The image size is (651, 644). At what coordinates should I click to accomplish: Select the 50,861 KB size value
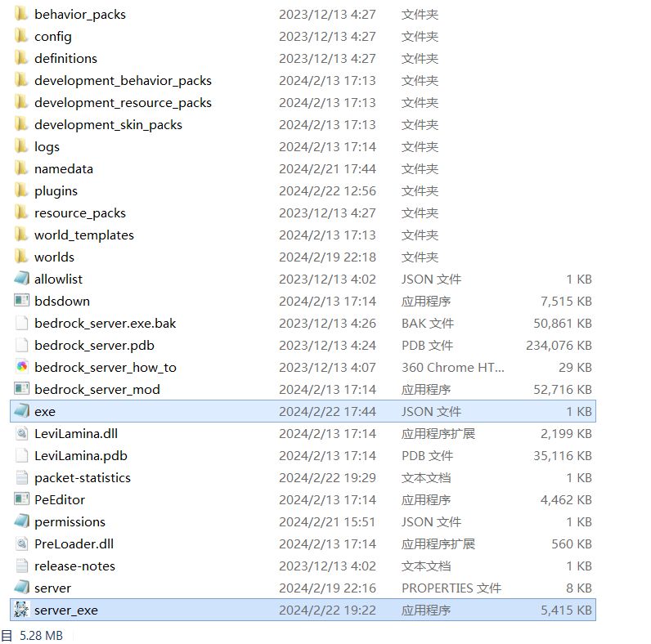point(563,323)
